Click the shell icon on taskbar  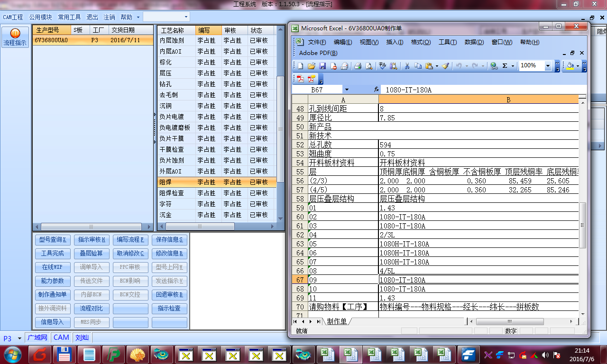point(138,354)
